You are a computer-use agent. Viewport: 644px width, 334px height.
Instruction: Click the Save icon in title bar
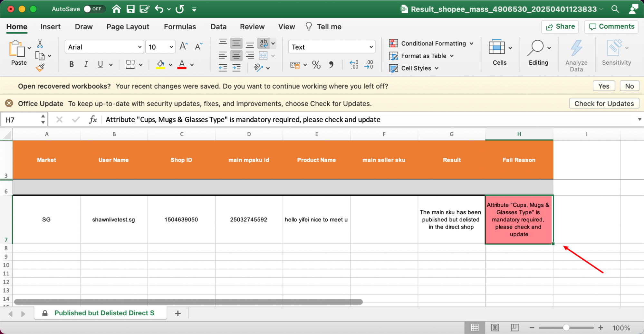coord(130,9)
